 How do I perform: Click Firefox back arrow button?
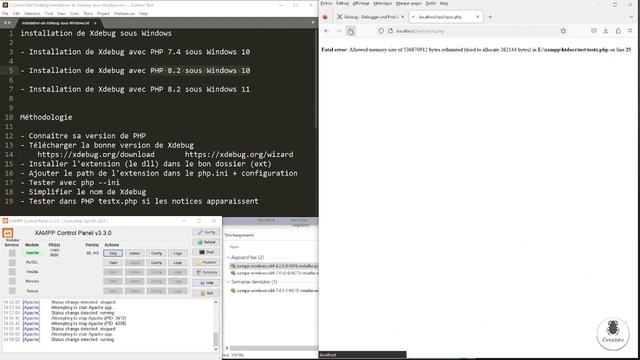coord(327,31)
